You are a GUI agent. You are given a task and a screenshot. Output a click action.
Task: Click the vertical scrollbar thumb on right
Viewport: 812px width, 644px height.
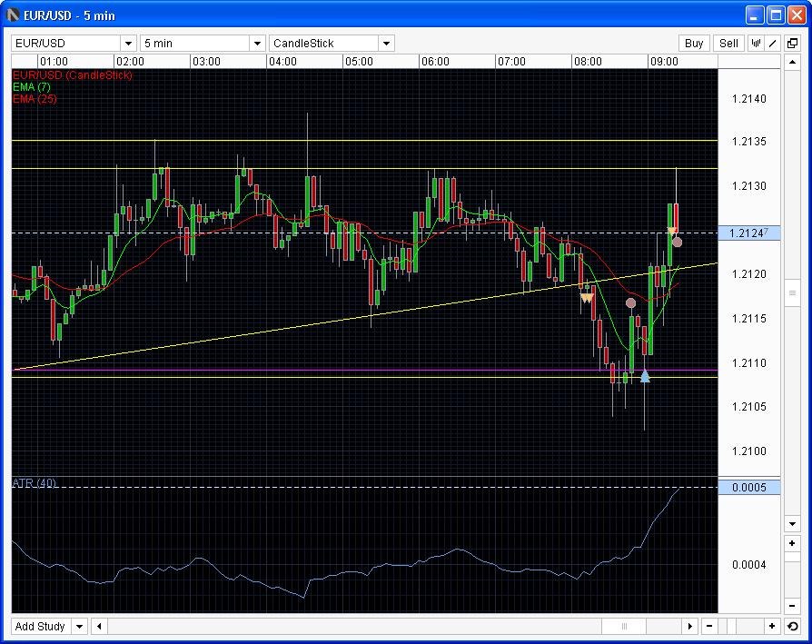tap(792, 293)
